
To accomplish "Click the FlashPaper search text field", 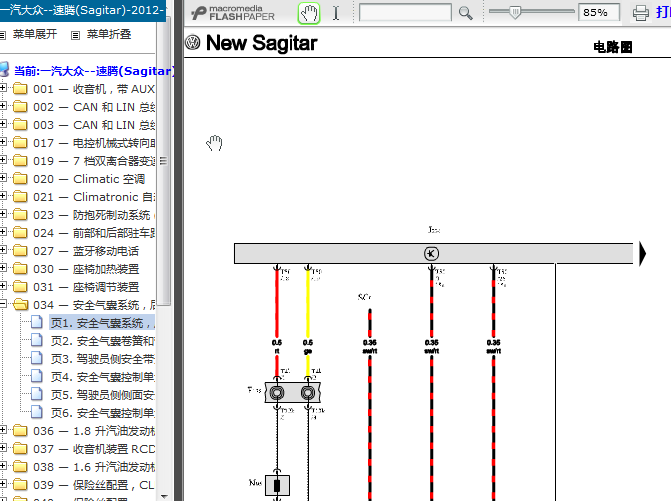I will [405, 12].
